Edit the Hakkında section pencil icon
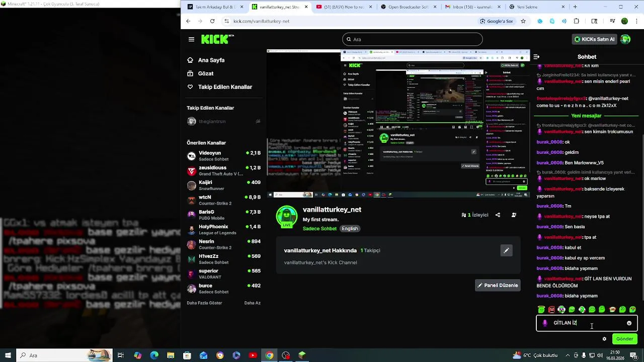The height and width of the screenshot is (362, 644). [507, 250]
